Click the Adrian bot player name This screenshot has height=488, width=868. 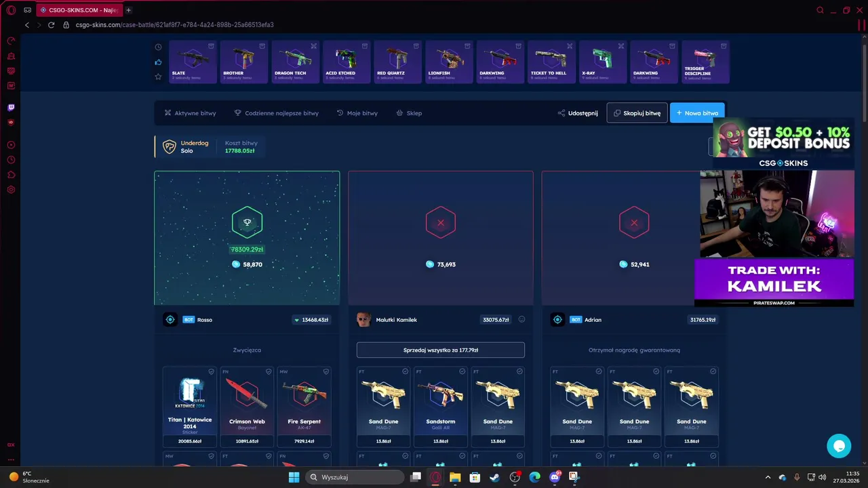(593, 320)
